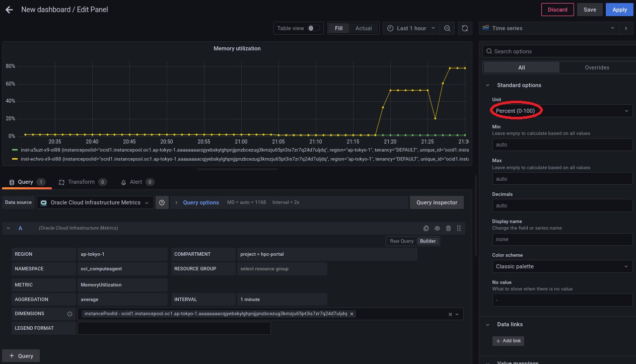Image resolution: width=636 pixels, height=364 pixels.
Task: Hide query A with the eye icon
Action: point(437,228)
